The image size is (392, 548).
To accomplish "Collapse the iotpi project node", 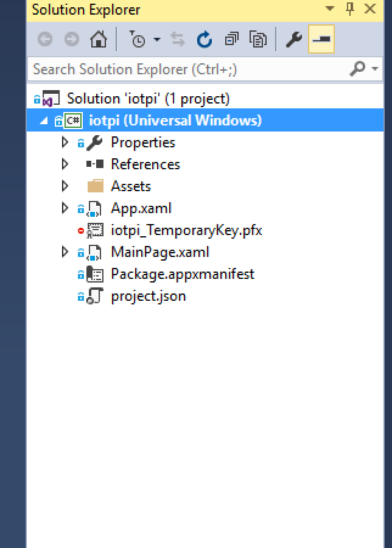I will pos(43,121).
